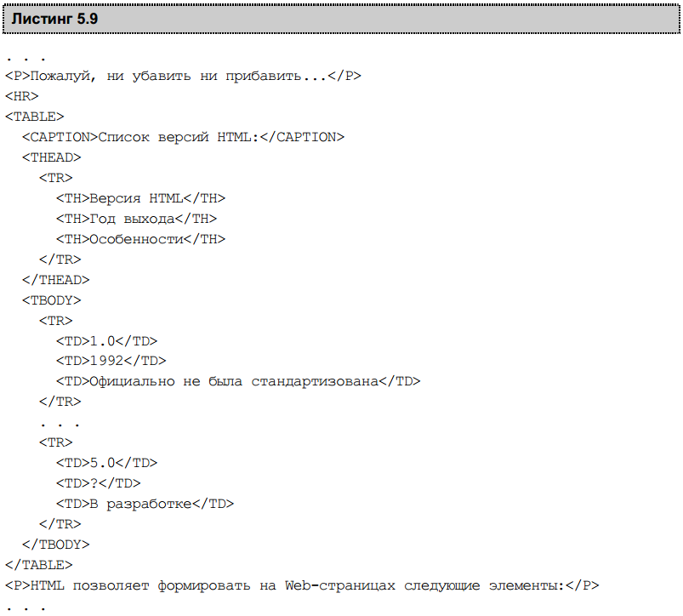Screen dimensions: 683x616
Task: Click the Официально не была стандартизована line
Action: point(238,381)
